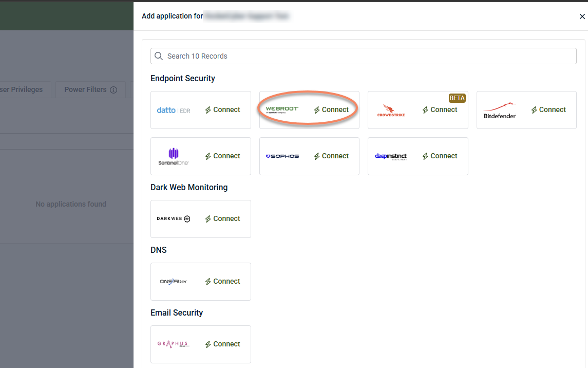
Task: Click the search magnifier icon
Action: (x=159, y=56)
